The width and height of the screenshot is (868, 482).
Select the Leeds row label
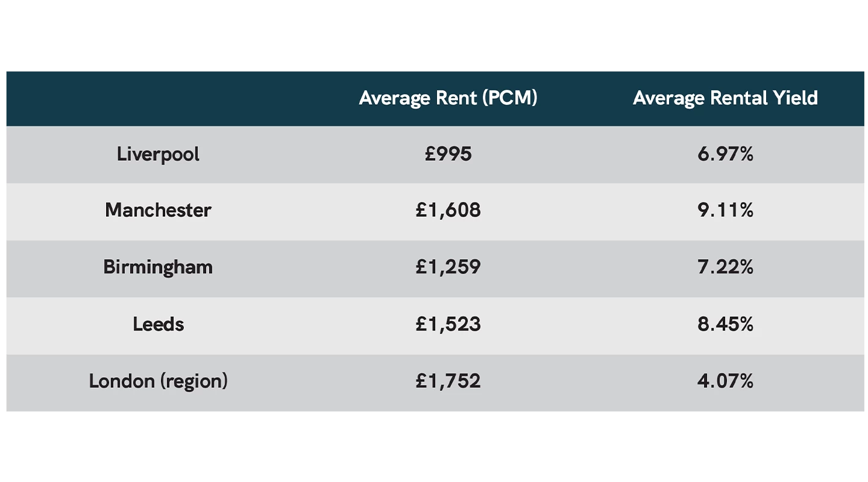(x=158, y=324)
